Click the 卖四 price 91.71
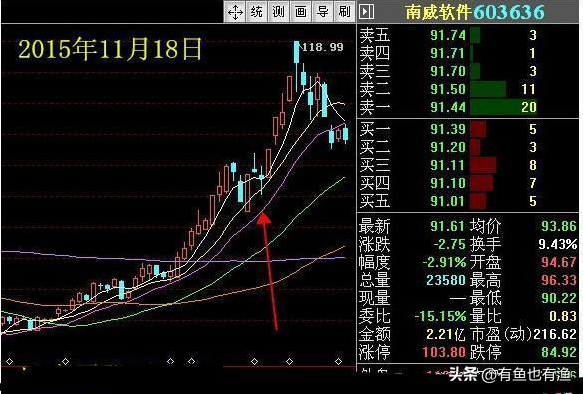 [448, 53]
